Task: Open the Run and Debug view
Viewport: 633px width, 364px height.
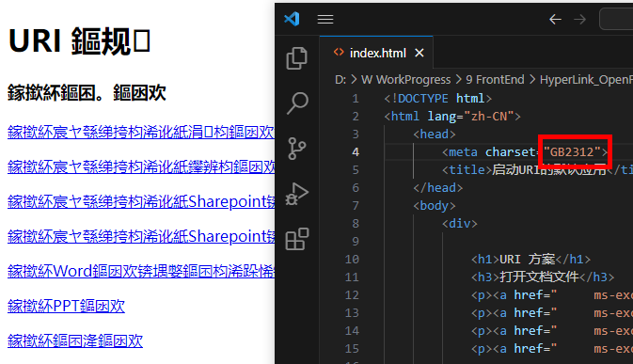Action: click(x=297, y=194)
